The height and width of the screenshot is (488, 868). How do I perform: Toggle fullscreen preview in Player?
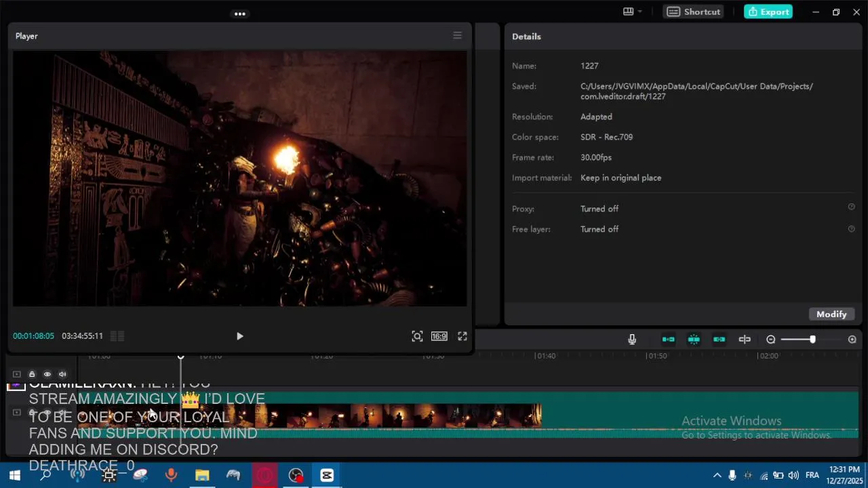pos(462,336)
